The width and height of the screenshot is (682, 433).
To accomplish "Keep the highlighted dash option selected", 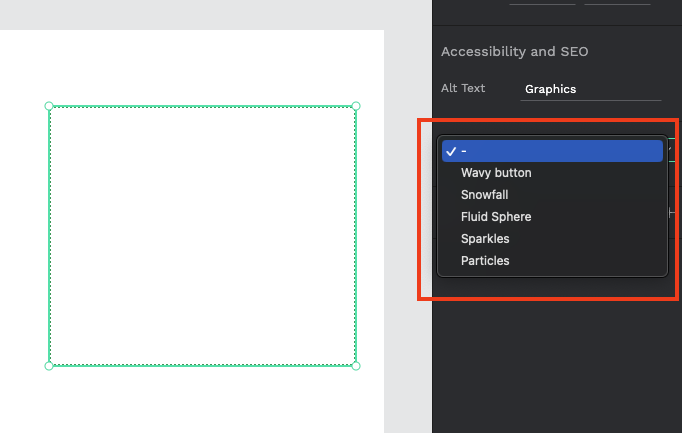I will coord(552,151).
